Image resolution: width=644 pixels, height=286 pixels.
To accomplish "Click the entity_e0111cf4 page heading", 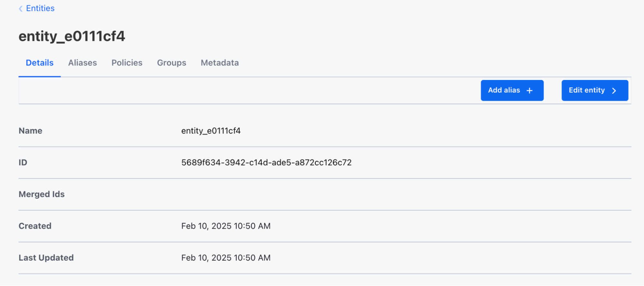I will point(72,36).
